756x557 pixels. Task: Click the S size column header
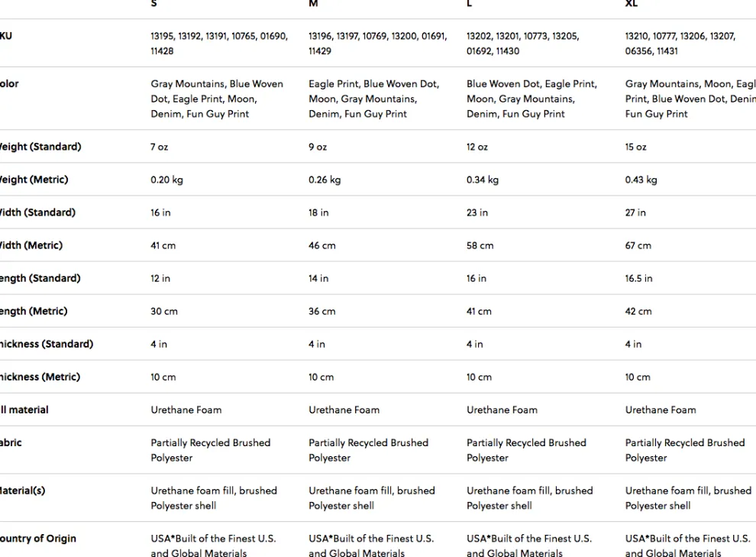pos(154,4)
